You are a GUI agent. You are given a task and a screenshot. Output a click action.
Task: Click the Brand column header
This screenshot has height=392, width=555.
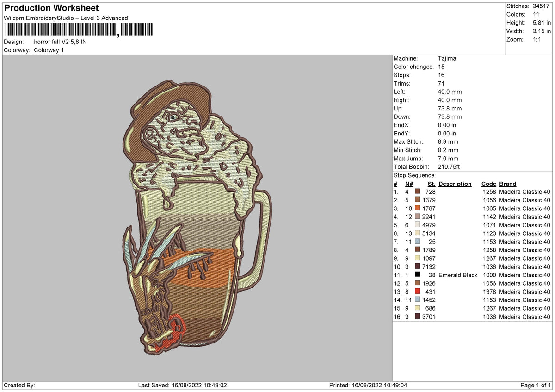tap(507, 184)
